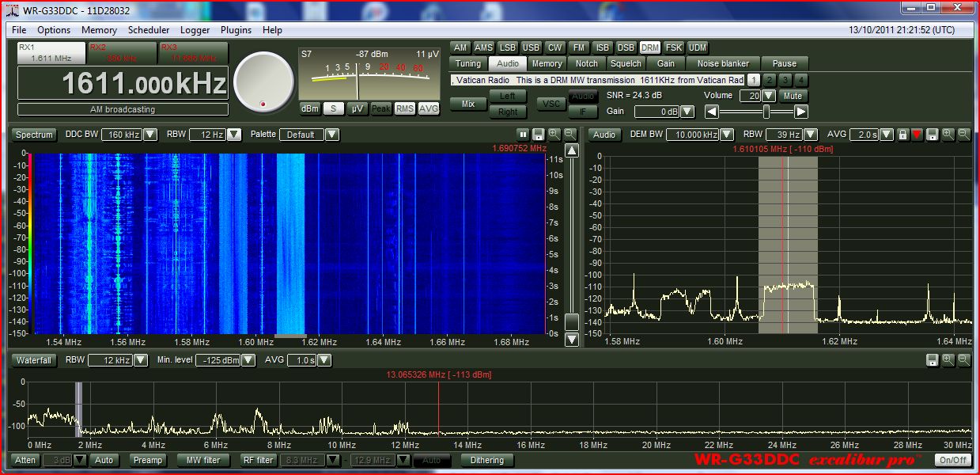Select FM demodulation mode

(579, 47)
